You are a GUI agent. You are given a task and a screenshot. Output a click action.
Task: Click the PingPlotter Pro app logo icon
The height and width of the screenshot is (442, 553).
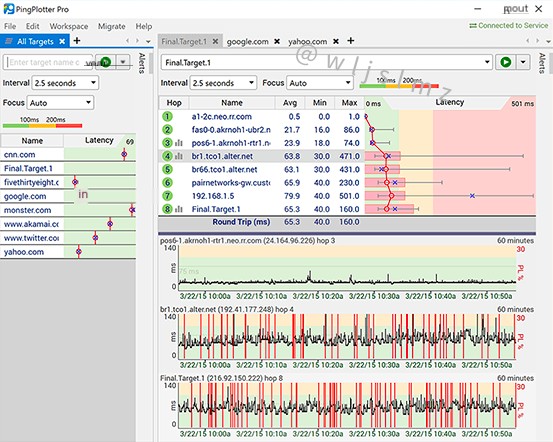[8, 8]
